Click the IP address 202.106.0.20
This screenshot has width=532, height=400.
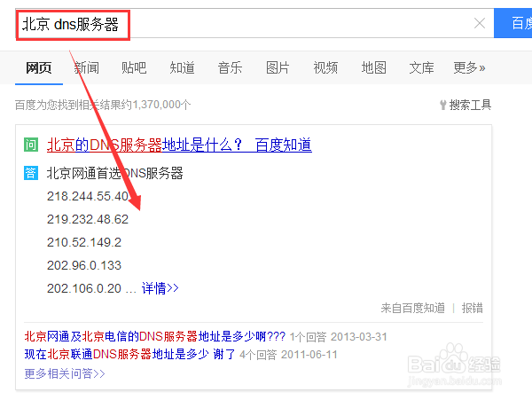pos(84,288)
